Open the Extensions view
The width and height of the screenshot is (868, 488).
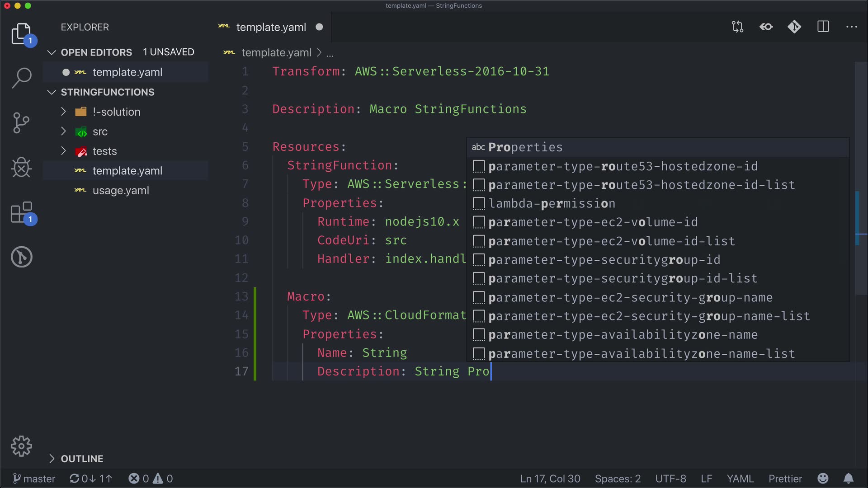[21, 212]
